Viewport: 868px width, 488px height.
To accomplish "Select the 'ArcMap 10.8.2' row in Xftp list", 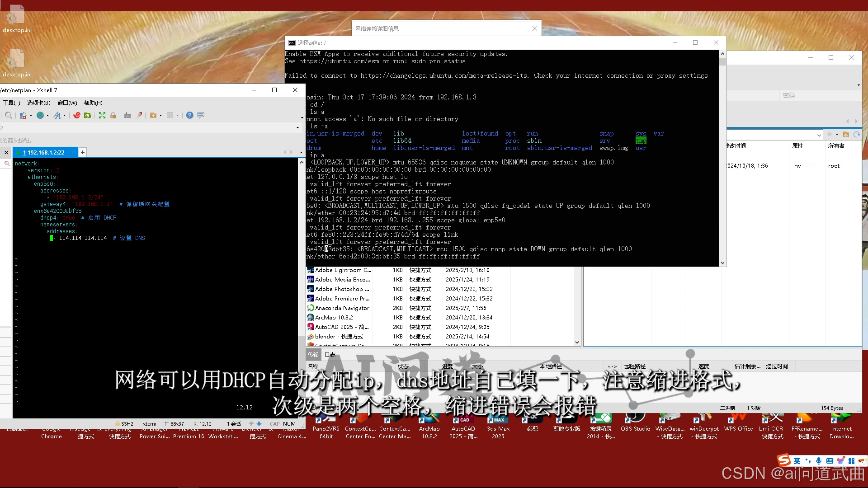I will (x=440, y=318).
